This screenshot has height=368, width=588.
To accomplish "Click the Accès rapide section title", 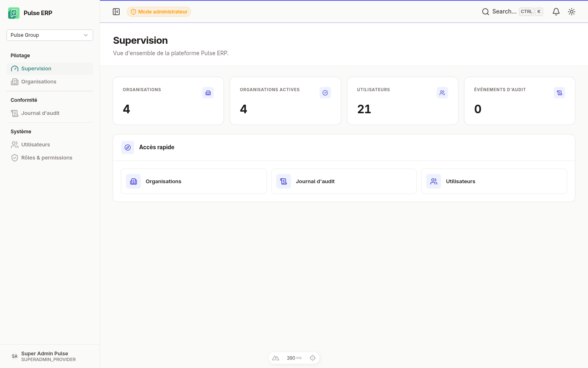I will coord(157,147).
